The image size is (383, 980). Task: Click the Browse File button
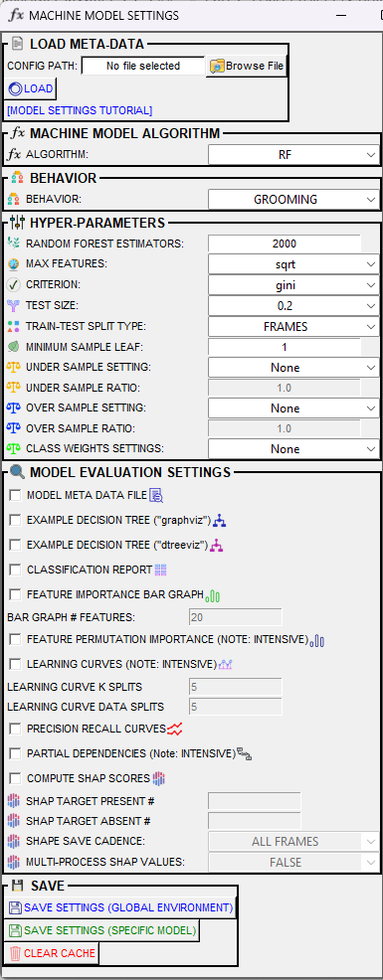click(247, 66)
